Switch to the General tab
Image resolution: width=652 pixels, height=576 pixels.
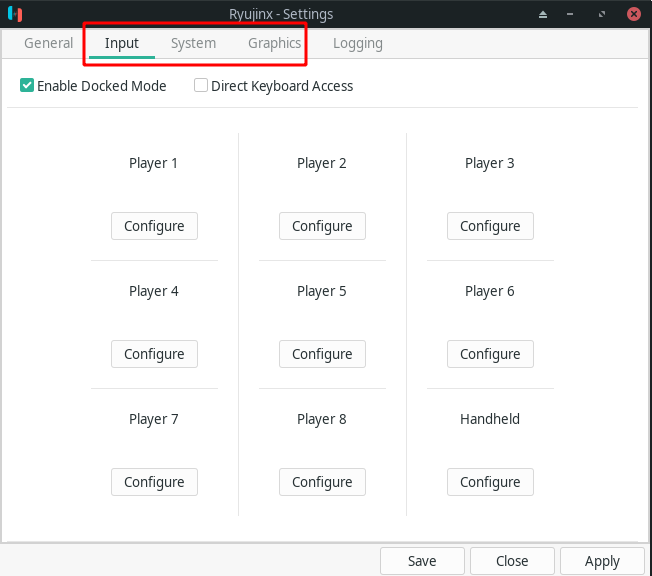coord(48,43)
